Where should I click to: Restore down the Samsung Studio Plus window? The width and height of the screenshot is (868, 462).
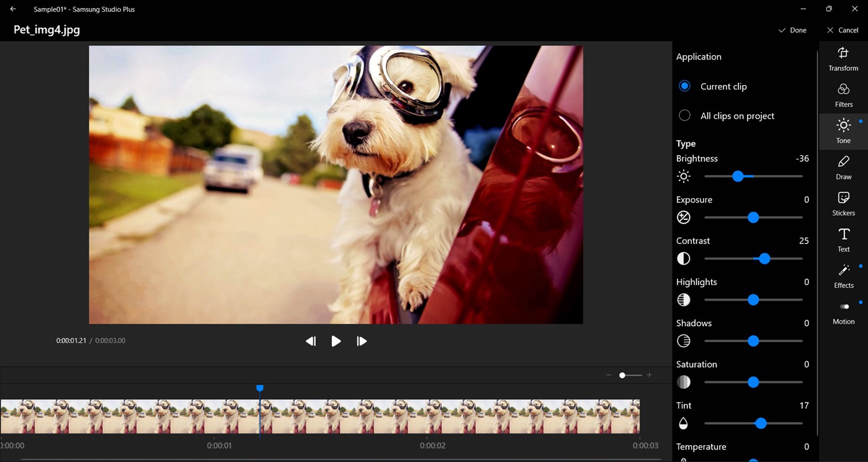[829, 9]
